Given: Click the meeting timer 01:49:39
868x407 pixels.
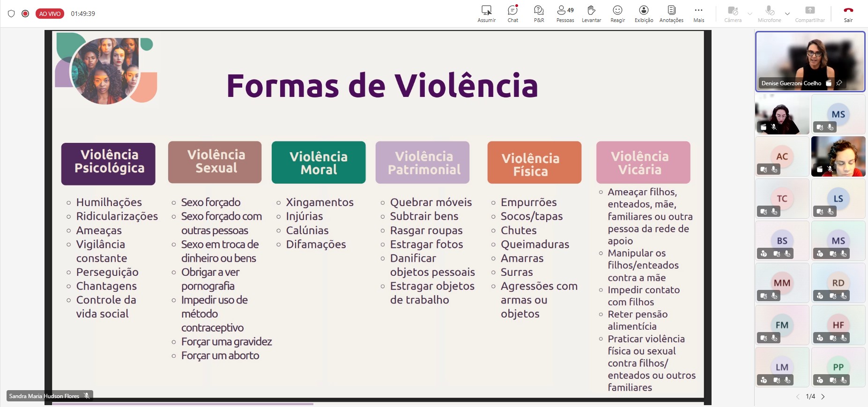Looking at the screenshot, I should point(83,14).
